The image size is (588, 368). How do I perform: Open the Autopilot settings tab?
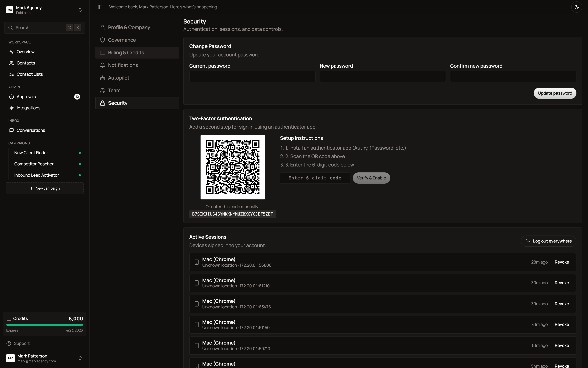pyautogui.click(x=137, y=78)
